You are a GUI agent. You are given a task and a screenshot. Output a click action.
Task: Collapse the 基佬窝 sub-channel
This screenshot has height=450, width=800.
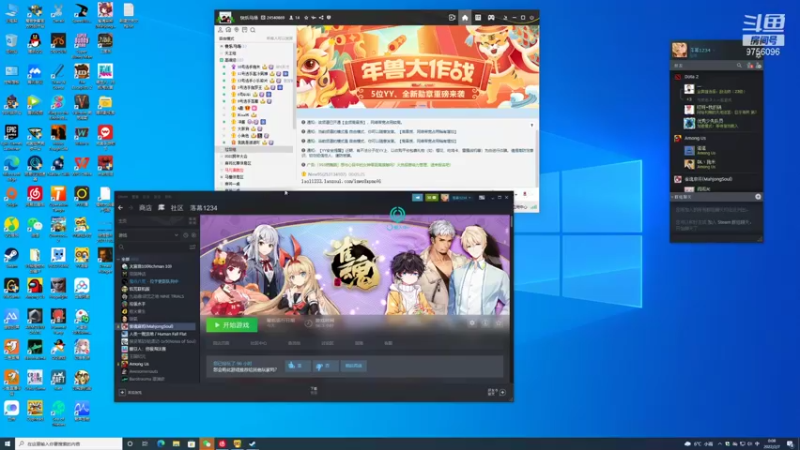[x=221, y=60]
